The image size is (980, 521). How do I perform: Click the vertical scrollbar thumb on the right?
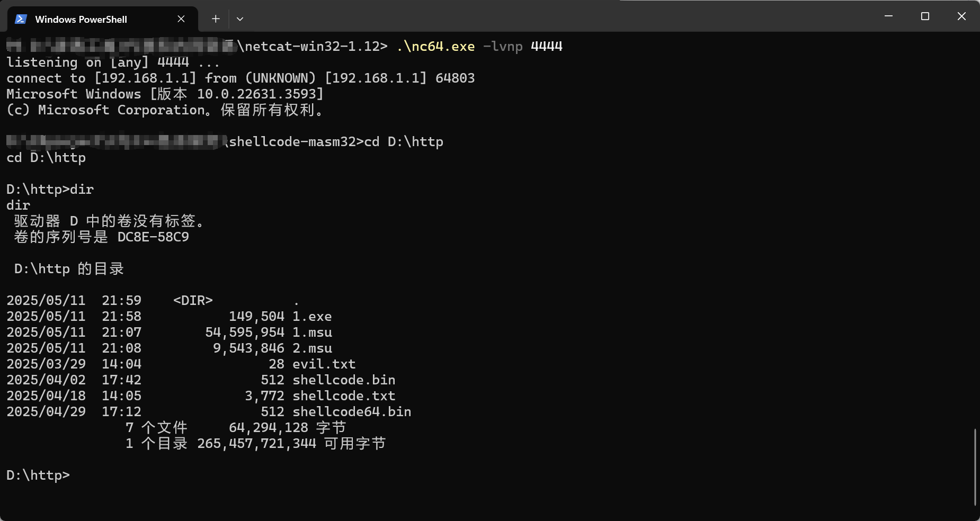[975, 466]
